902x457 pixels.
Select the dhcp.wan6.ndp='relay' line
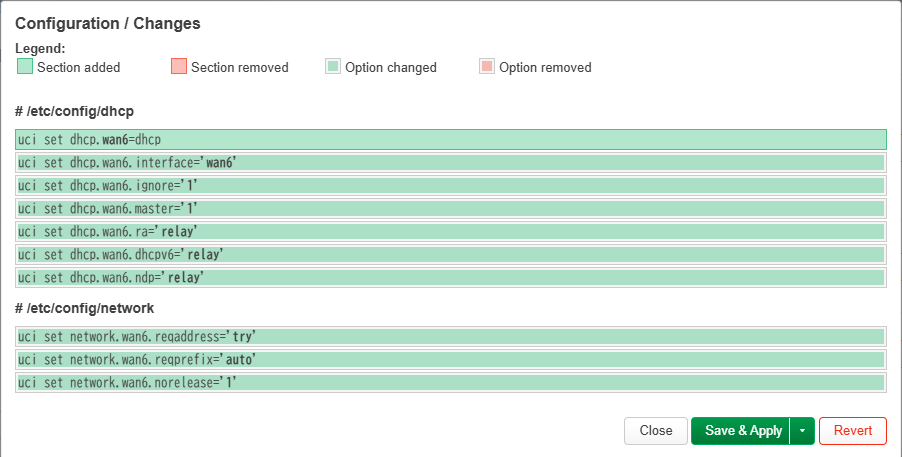coord(451,277)
